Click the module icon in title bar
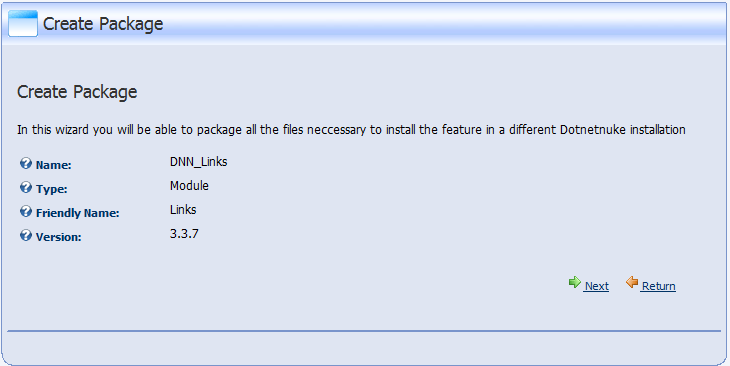Image resolution: width=730 pixels, height=366 pixels. pyautogui.click(x=23, y=24)
